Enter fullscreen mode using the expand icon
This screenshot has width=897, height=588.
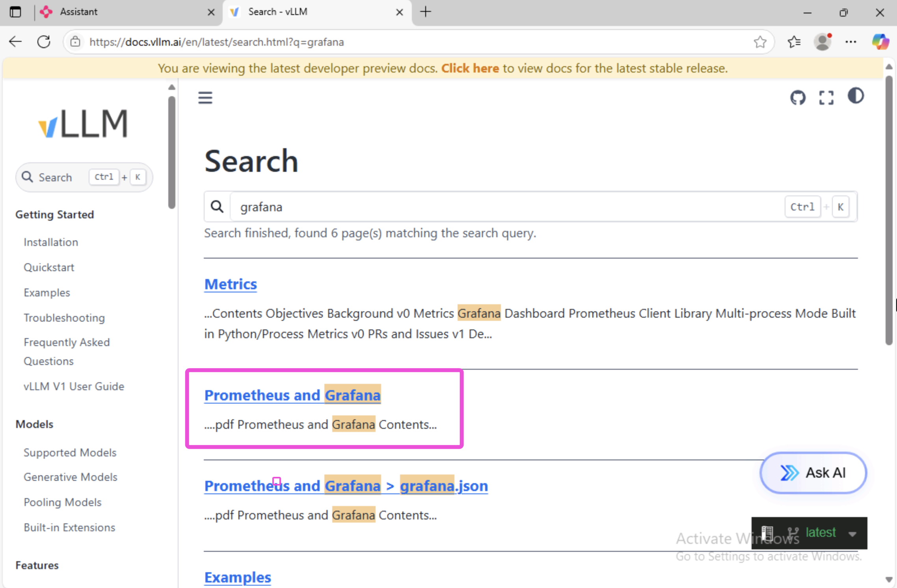(826, 97)
